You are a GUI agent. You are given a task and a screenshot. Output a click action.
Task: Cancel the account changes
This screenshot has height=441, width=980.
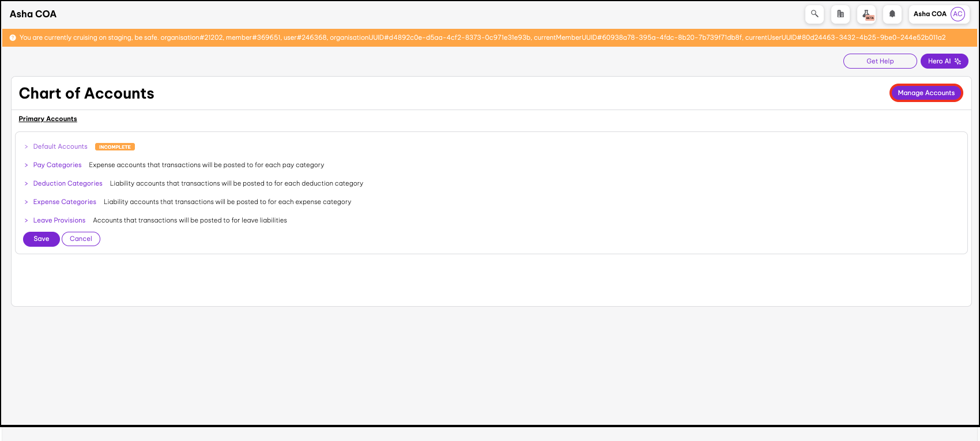tap(81, 239)
